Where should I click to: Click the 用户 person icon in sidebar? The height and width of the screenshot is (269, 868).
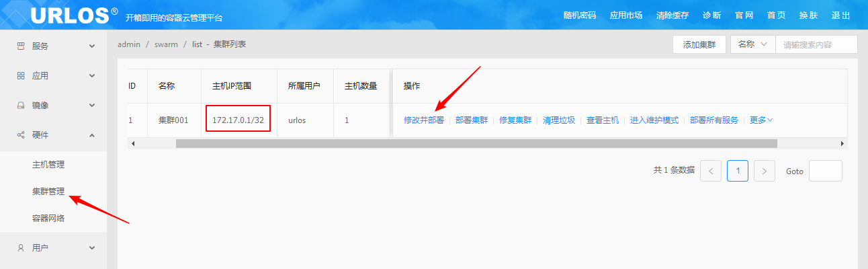tap(20, 248)
